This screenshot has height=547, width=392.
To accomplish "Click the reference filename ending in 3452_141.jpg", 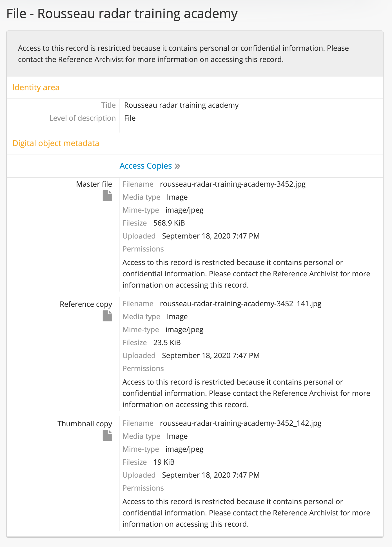I will (240, 304).
